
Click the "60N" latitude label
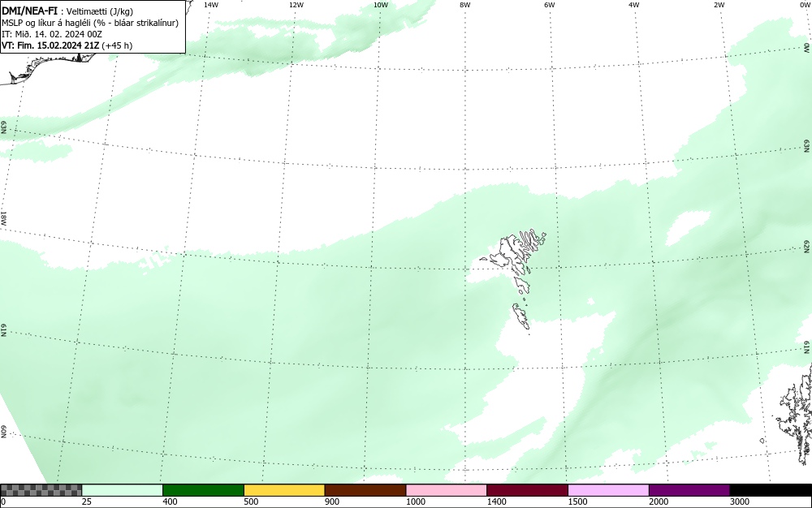[x=3, y=432]
